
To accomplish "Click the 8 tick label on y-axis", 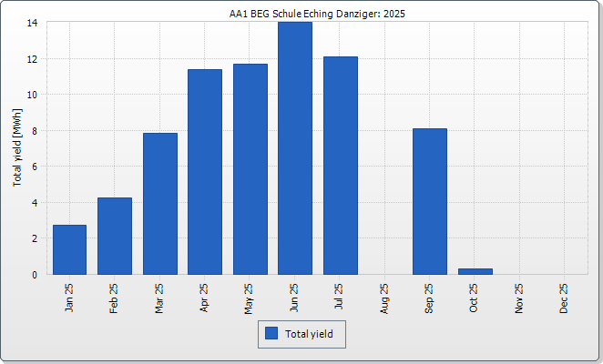I will (35, 130).
